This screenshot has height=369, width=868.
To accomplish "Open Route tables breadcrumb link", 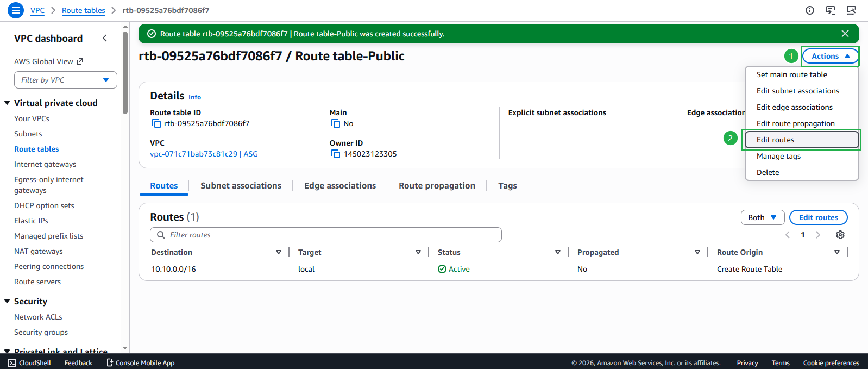I will point(83,10).
